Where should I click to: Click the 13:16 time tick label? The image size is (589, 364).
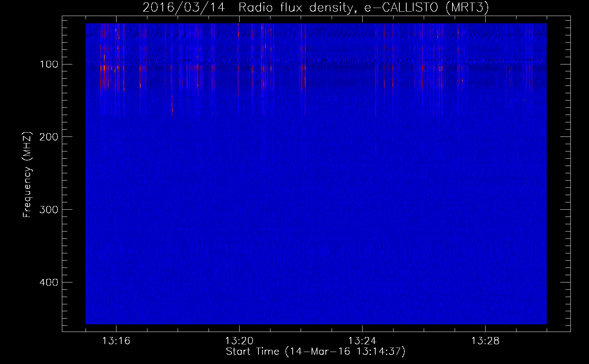tap(116, 341)
